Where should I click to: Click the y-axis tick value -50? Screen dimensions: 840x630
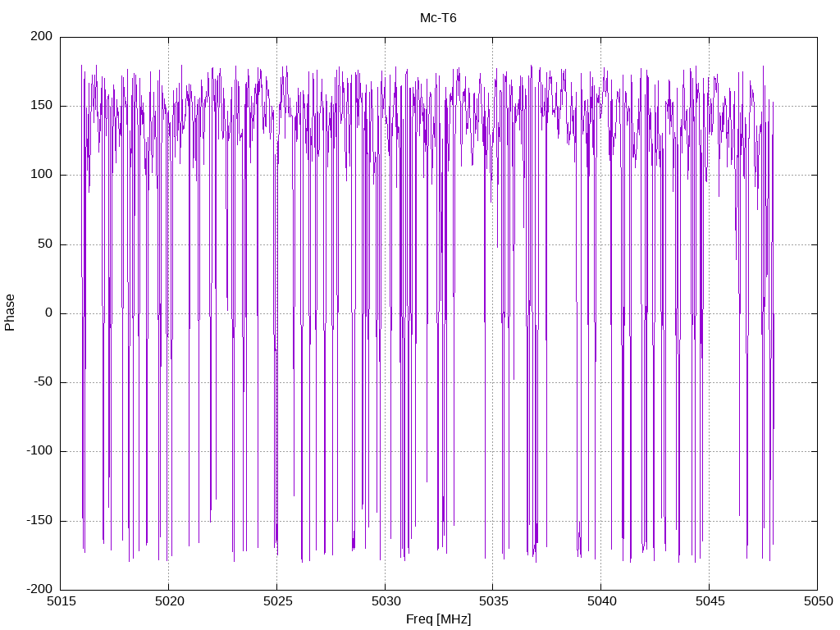[43, 382]
